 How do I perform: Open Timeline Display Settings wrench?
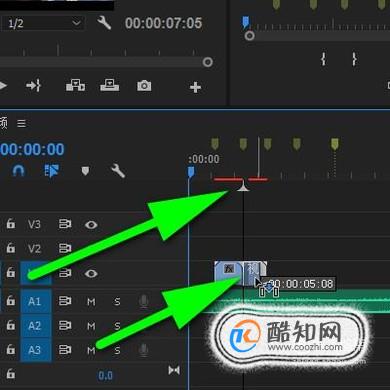point(118,171)
